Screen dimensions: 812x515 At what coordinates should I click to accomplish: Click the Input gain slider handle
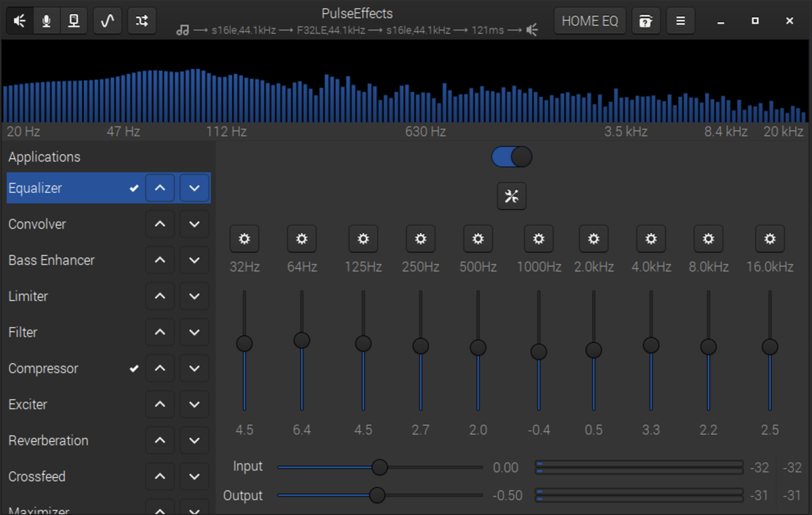coord(380,467)
